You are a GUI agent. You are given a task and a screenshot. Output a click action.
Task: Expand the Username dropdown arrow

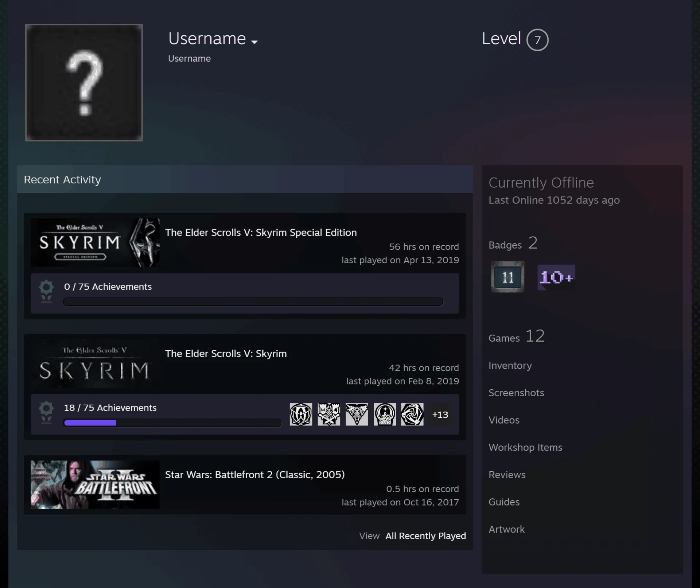tap(254, 42)
